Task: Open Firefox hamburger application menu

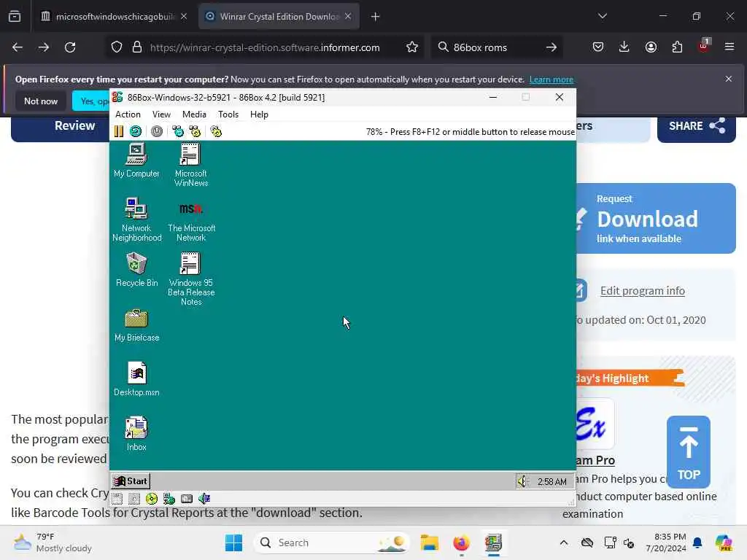Action: click(x=729, y=47)
